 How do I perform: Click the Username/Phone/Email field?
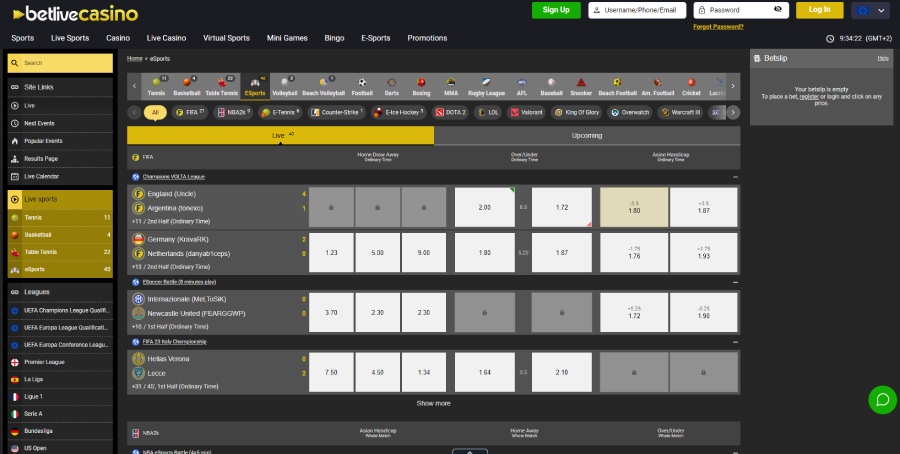(x=637, y=10)
